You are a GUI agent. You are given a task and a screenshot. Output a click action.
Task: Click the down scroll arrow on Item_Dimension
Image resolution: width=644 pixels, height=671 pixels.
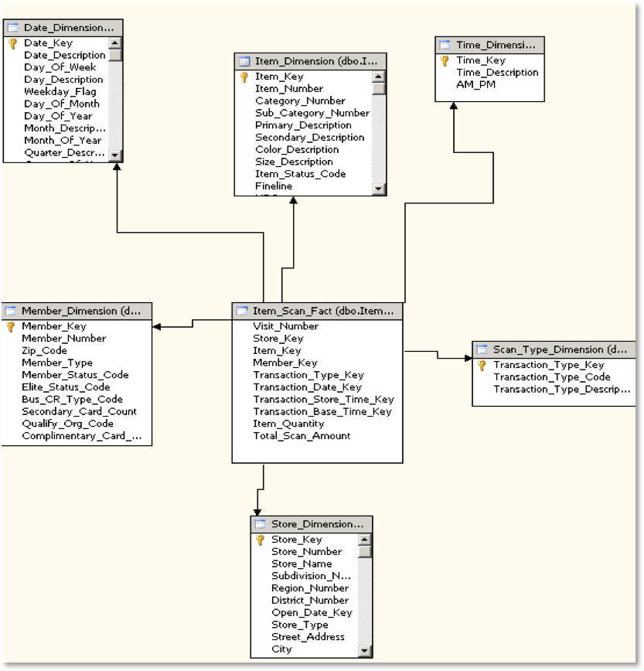(379, 188)
